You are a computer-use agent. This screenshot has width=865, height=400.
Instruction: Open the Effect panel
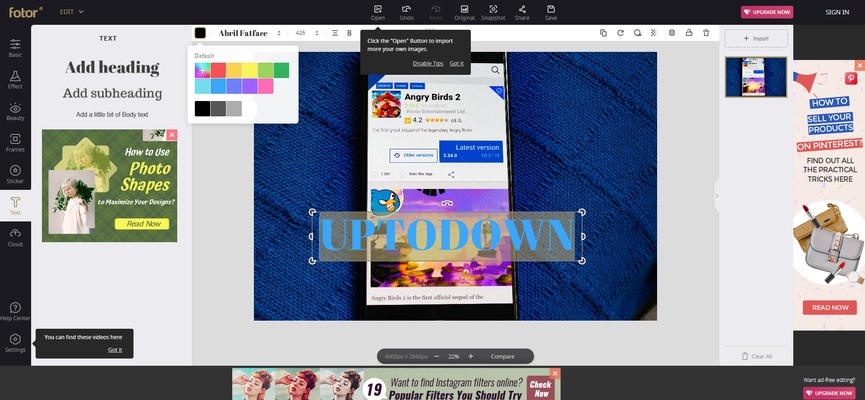pos(15,79)
